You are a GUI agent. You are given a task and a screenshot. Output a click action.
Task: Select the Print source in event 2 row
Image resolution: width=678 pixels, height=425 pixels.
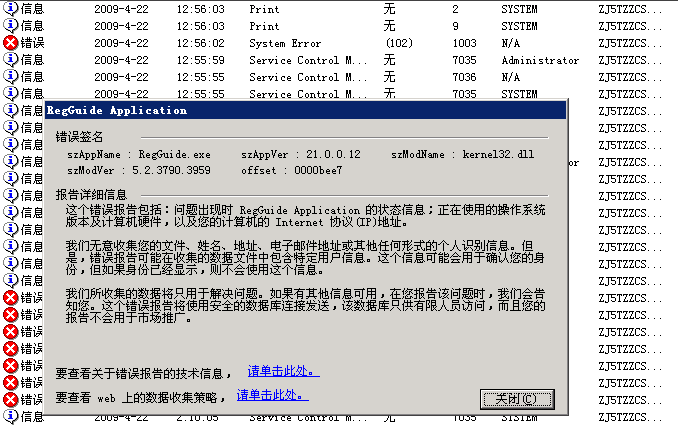pyautogui.click(x=264, y=9)
